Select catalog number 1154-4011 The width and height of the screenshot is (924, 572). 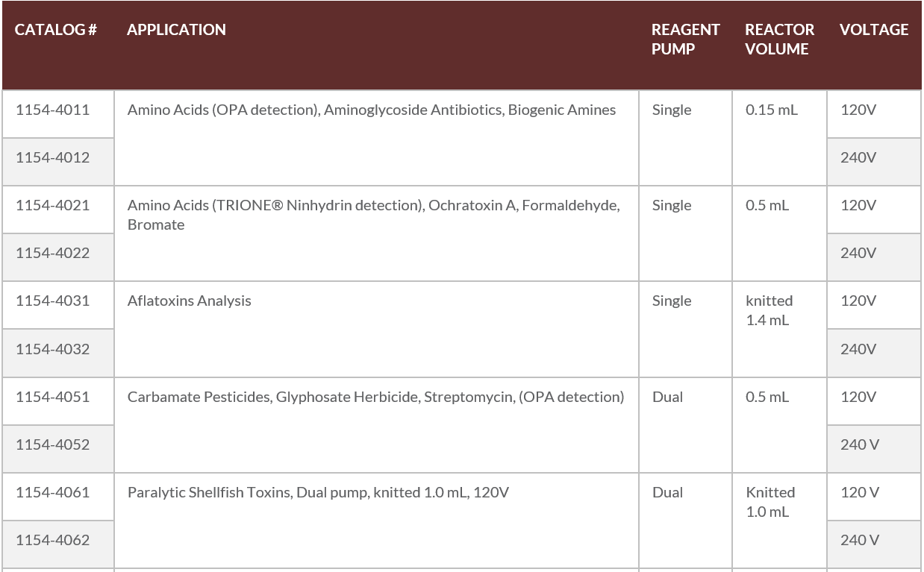tap(52, 110)
